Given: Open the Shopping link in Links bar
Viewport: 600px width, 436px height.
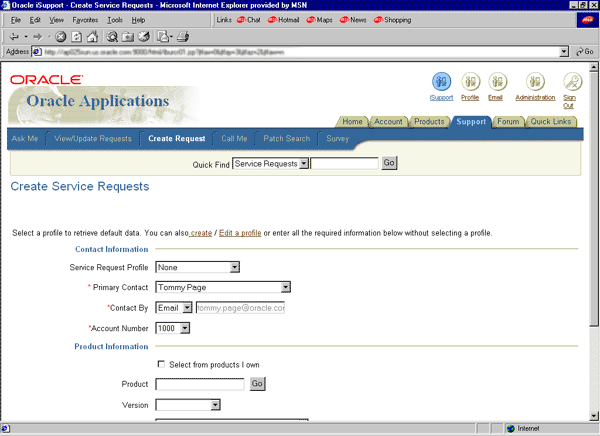Looking at the screenshot, I should pyautogui.click(x=392, y=20).
